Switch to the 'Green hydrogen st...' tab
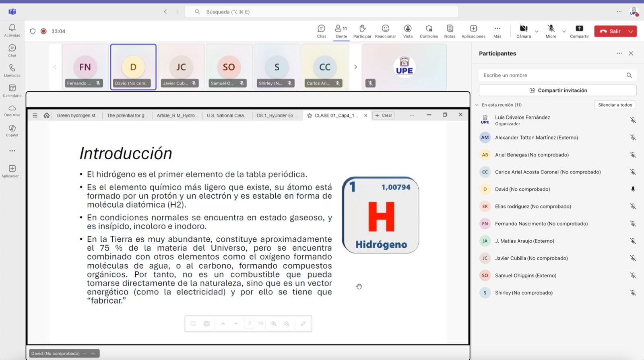 point(77,115)
